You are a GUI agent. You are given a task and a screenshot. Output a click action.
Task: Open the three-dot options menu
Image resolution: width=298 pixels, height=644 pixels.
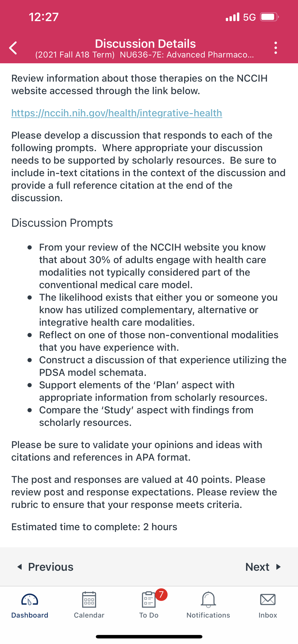pyautogui.click(x=275, y=48)
